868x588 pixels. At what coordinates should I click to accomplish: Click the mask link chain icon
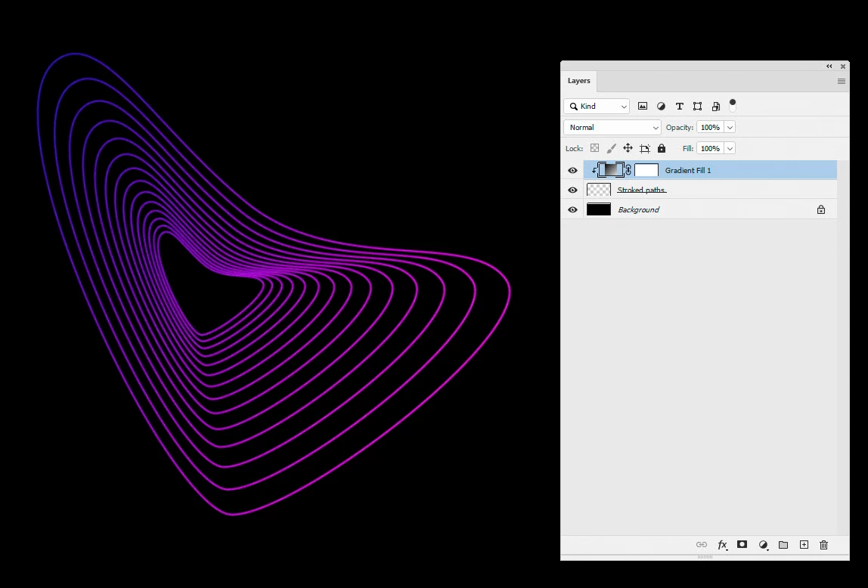click(x=628, y=170)
